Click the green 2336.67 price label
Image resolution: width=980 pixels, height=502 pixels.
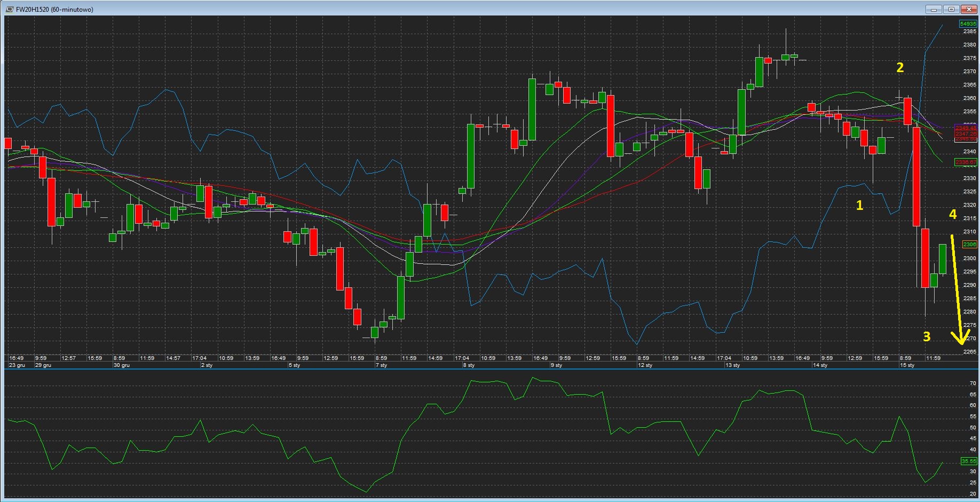point(966,162)
